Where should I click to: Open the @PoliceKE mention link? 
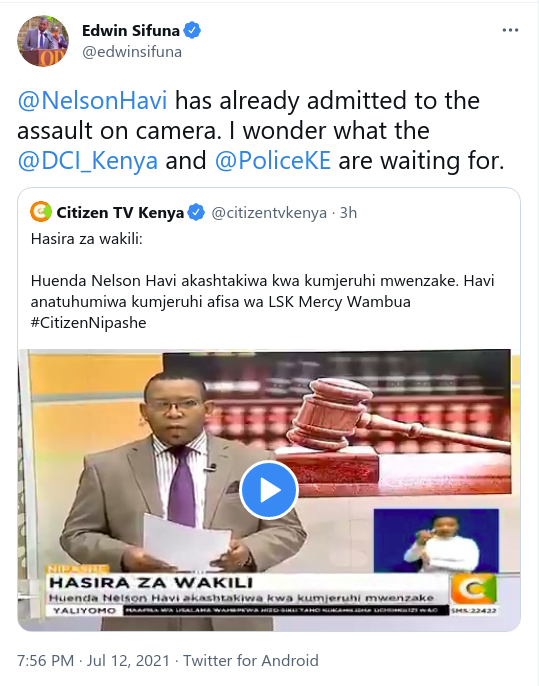point(273,161)
